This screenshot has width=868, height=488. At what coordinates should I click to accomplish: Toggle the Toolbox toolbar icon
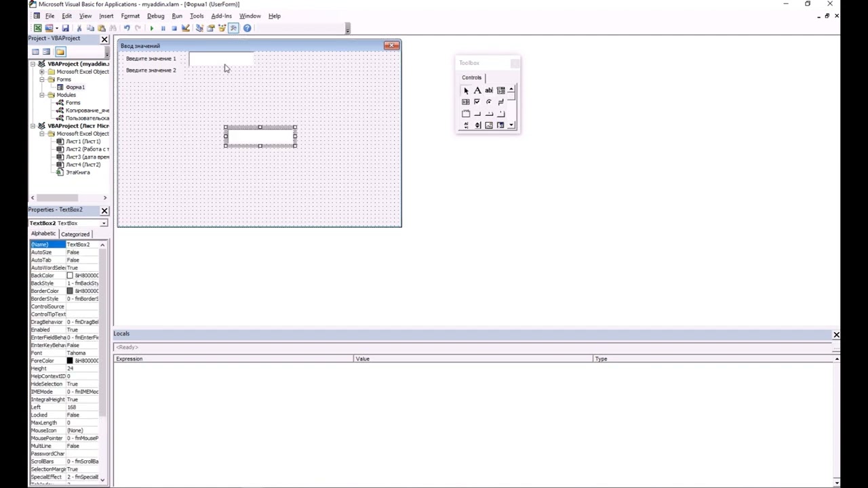[x=234, y=28]
